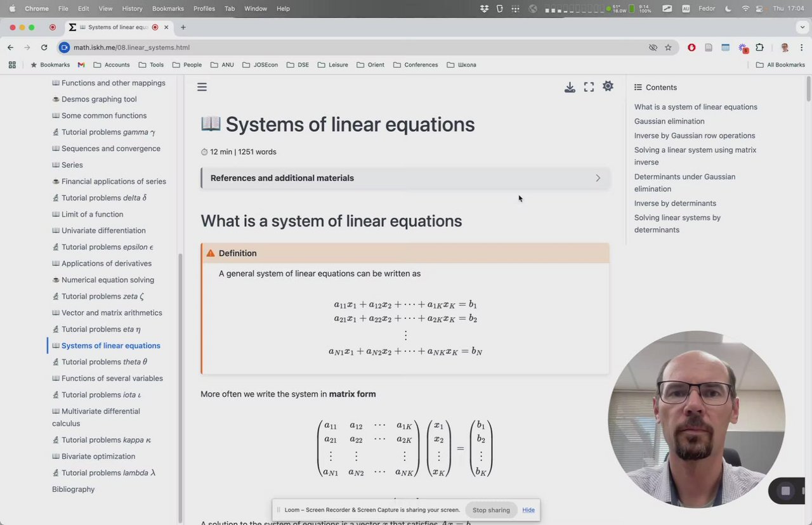Open All Bookmarks folder

tap(780, 65)
